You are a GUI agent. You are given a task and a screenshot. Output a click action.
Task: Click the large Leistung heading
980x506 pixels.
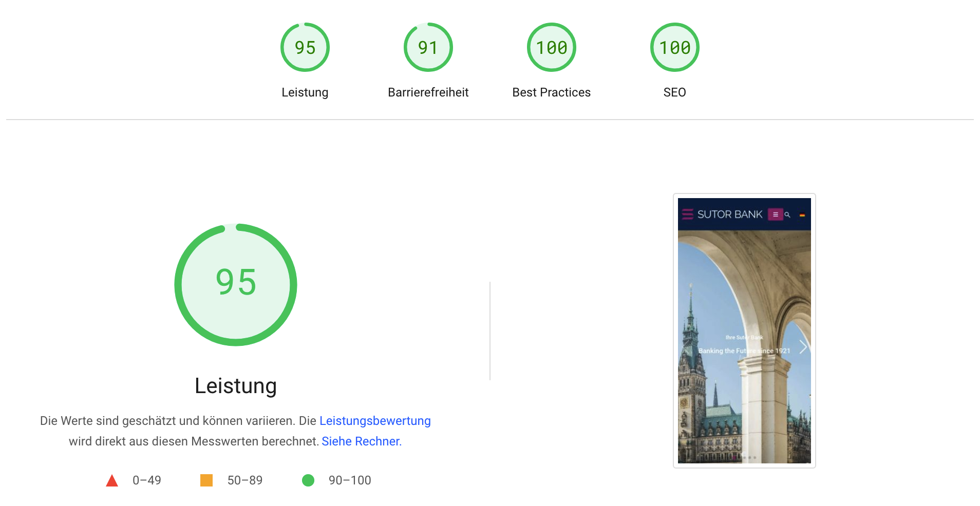point(236,386)
